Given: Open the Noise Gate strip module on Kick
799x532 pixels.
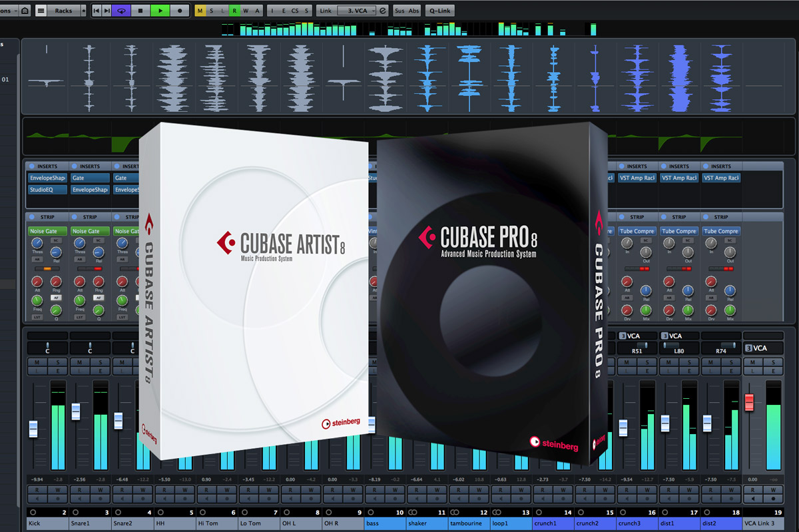Looking at the screenshot, I should 47,231.
